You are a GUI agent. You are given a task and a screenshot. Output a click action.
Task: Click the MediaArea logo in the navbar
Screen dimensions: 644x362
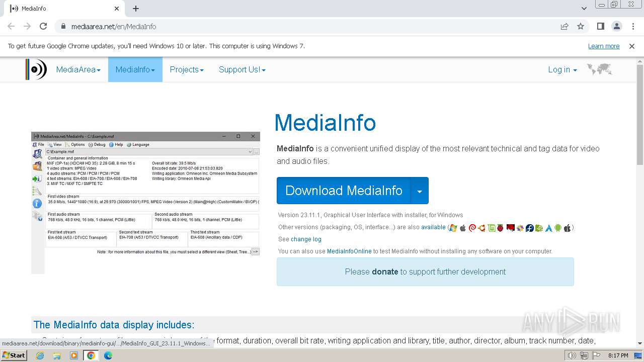36,69
